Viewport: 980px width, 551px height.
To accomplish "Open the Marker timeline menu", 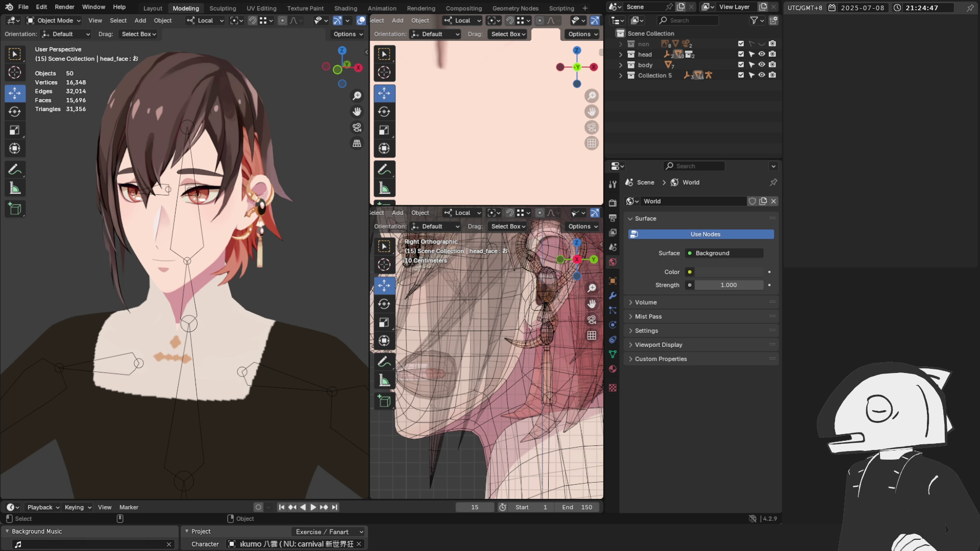I will 129,507.
